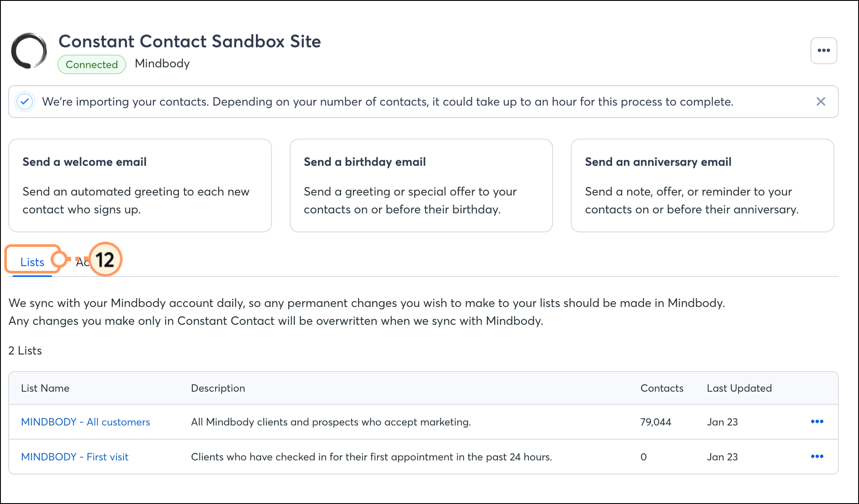The height and width of the screenshot is (504, 859).
Task: Click the Contacts column header
Action: click(x=662, y=388)
